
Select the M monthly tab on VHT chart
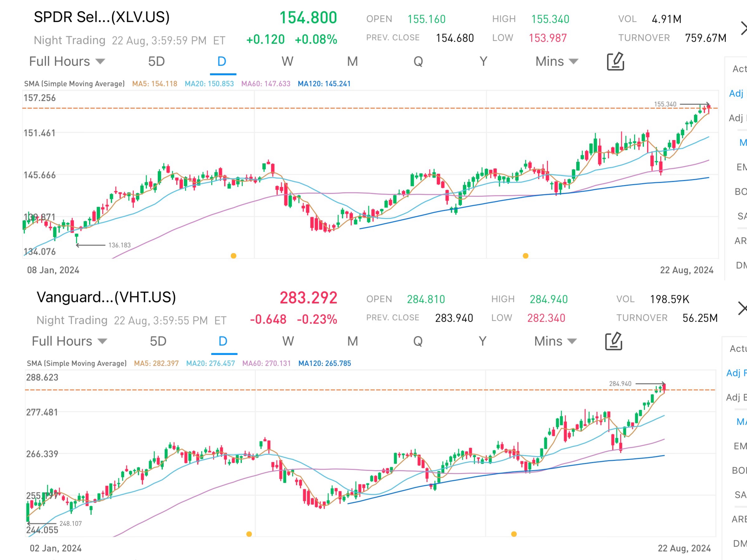coord(353,341)
